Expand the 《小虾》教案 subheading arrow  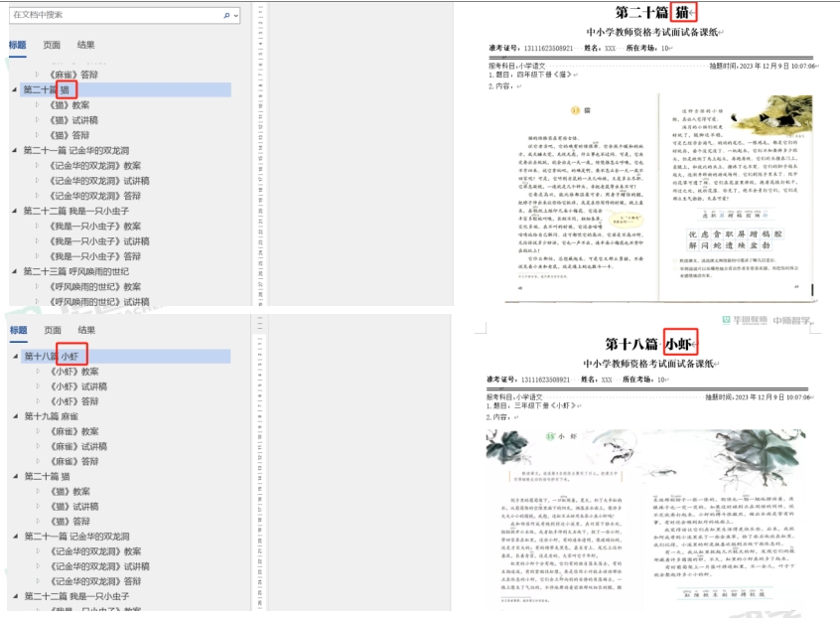(x=40, y=372)
